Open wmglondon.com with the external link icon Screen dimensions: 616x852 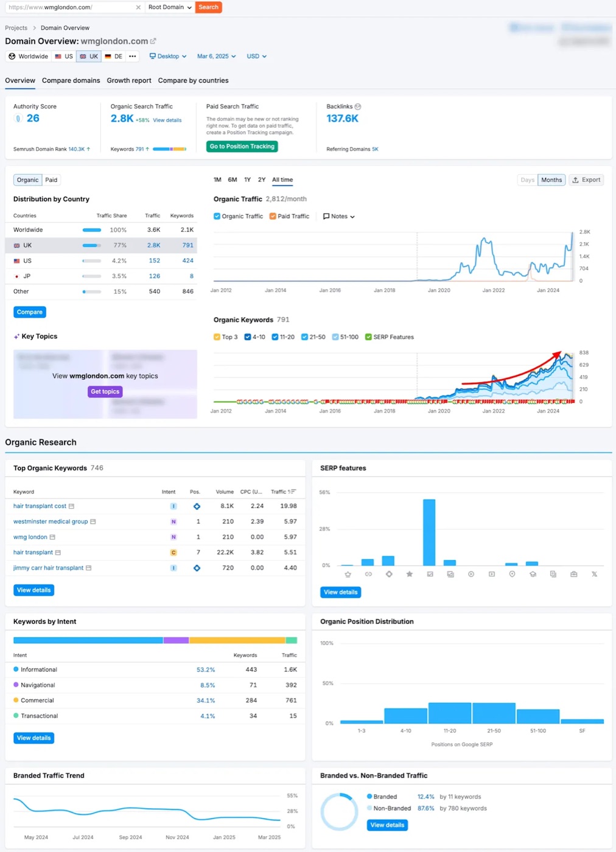pyautogui.click(x=153, y=41)
